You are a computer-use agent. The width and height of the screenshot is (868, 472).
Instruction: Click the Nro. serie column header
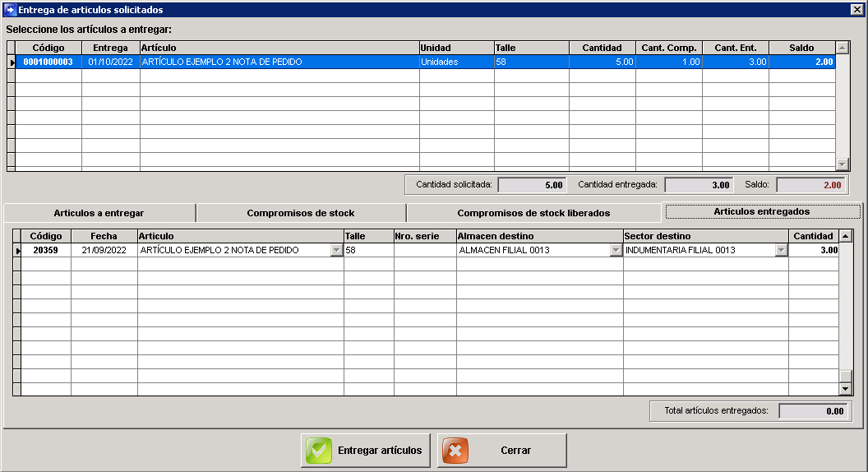[425, 236]
